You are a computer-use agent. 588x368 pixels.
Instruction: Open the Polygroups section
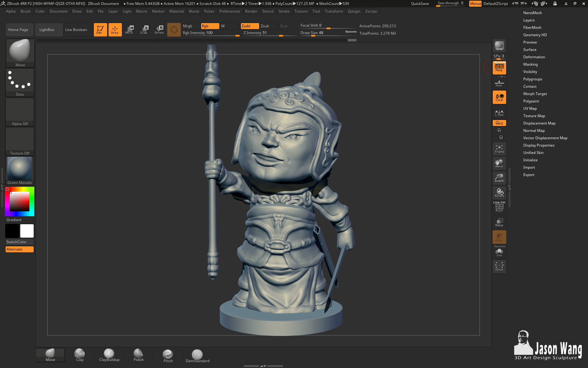pos(533,79)
